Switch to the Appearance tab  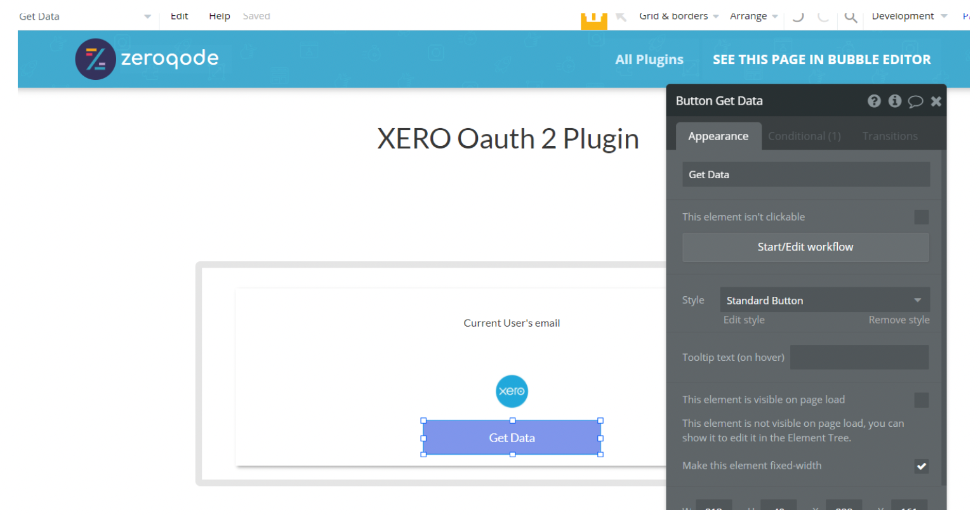click(x=718, y=136)
